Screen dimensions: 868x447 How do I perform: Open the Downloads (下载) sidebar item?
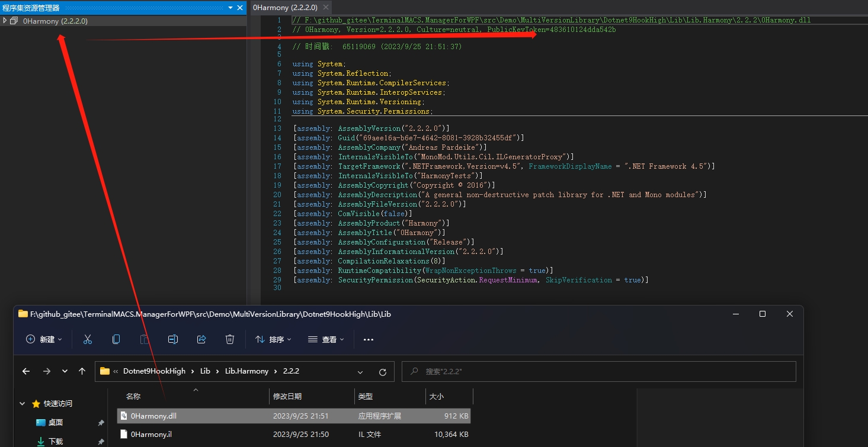56,442
